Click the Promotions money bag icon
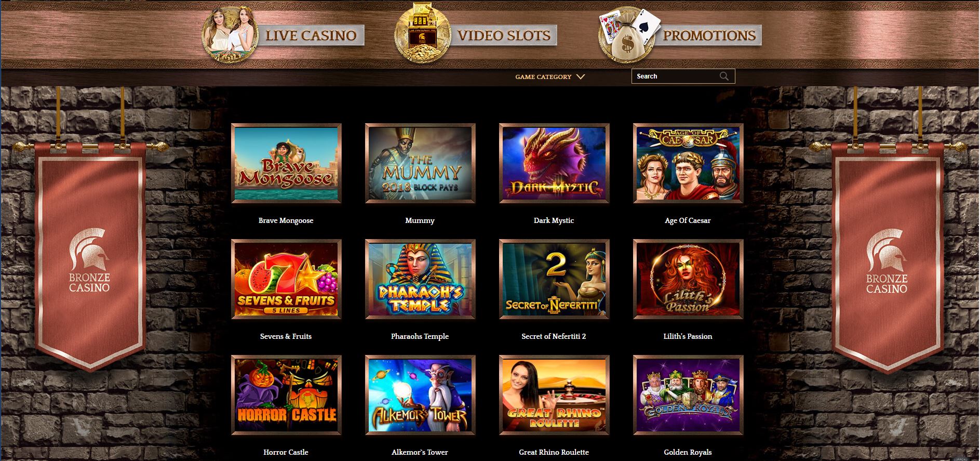 coord(627,34)
